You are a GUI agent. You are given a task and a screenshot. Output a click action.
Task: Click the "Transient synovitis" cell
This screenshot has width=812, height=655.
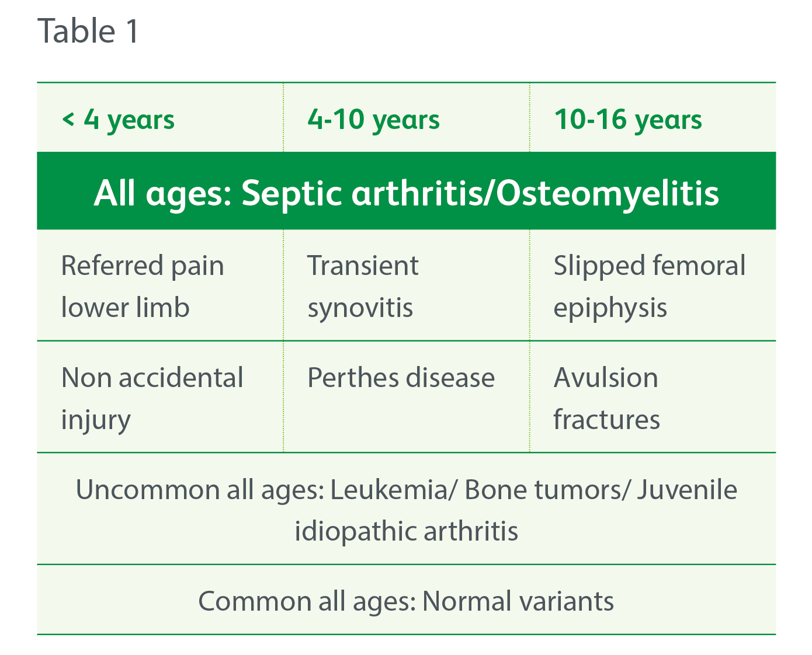pos(363,286)
